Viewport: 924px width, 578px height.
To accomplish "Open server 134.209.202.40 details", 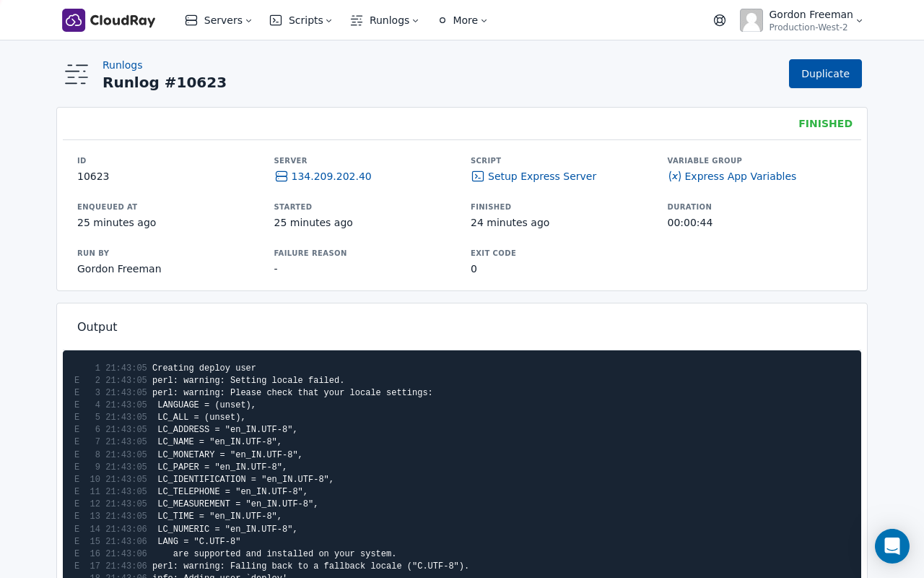I will click(331, 176).
